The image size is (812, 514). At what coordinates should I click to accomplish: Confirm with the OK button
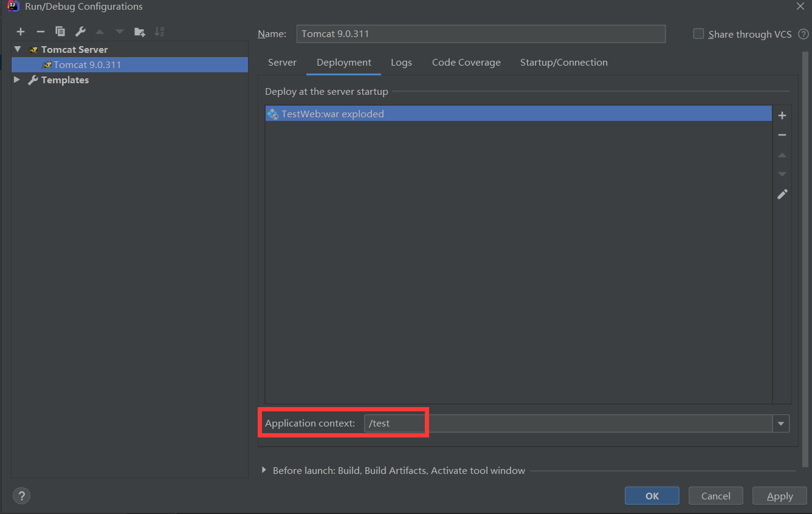tap(652, 496)
